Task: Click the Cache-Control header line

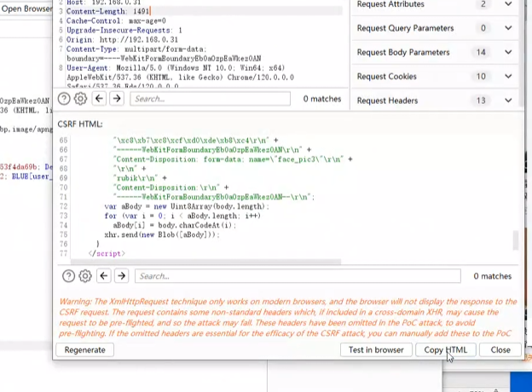Action: coord(116,20)
